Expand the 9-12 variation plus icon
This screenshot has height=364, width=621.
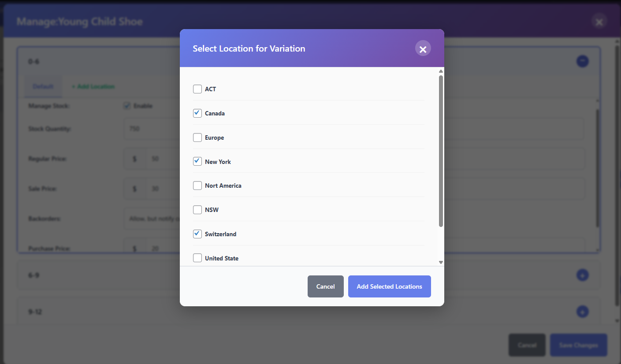tap(582, 312)
